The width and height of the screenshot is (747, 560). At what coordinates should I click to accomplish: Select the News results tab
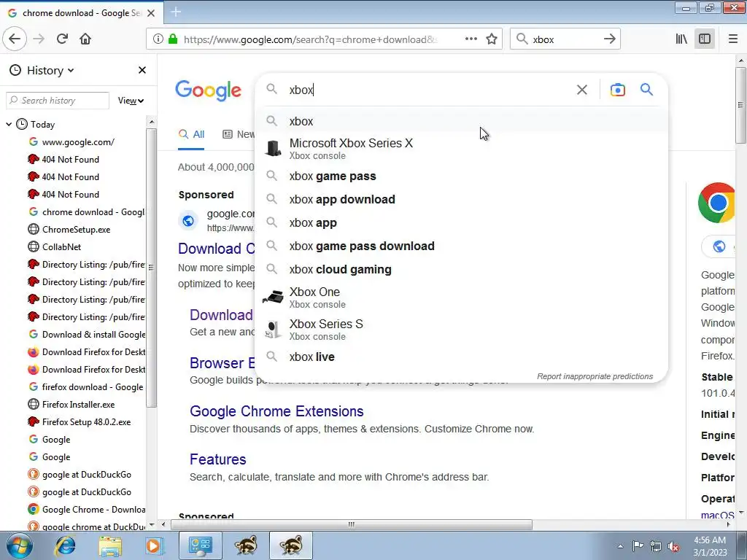pyautogui.click(x=239, y=135)
